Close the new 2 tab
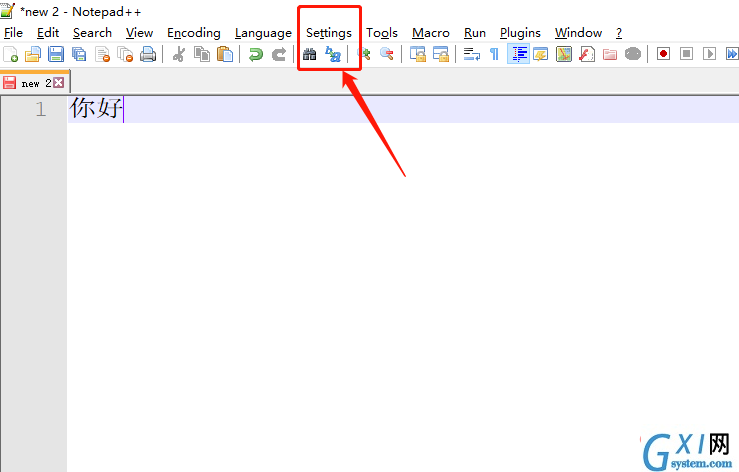Image resolution: width=739 pixels, height=472 pixels. coord(58,83)
